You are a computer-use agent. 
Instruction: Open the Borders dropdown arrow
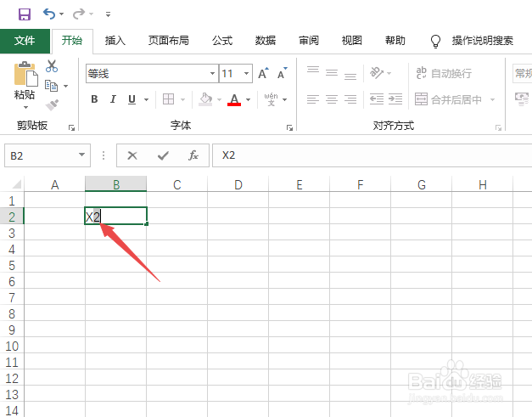tap(183, 99)
